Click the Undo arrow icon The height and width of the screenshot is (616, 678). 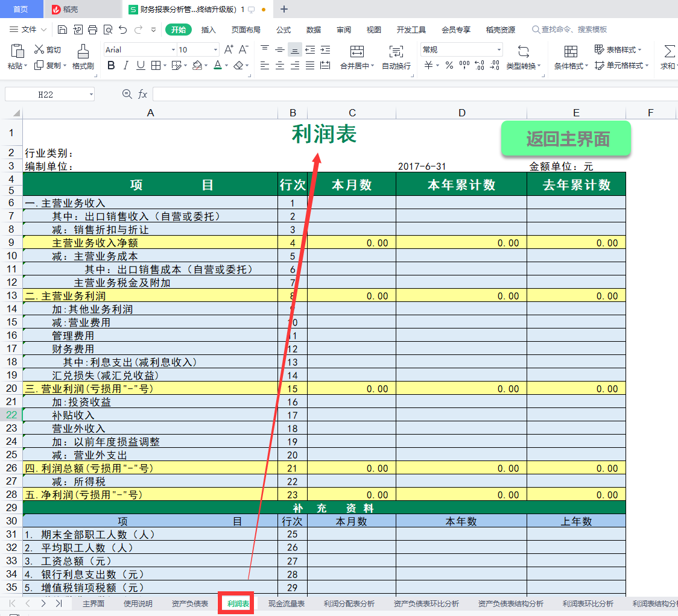coord(123,30)
